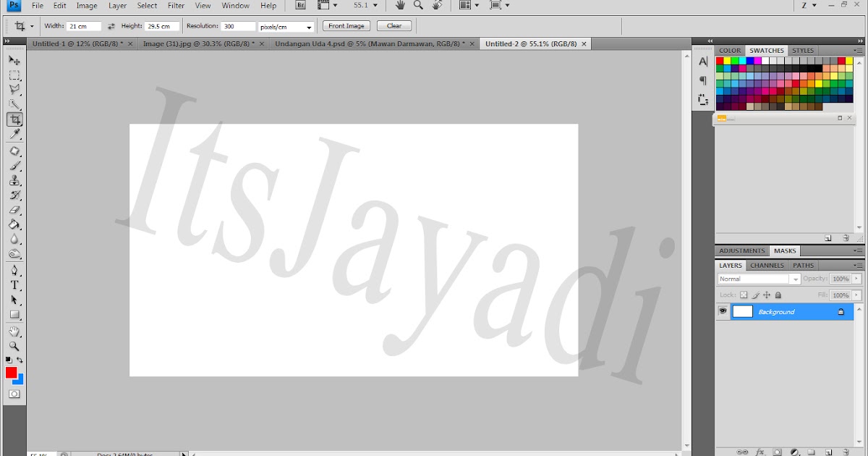Open the workspace switcher Z dropdown
868x456 pixels.
(809, 5)
